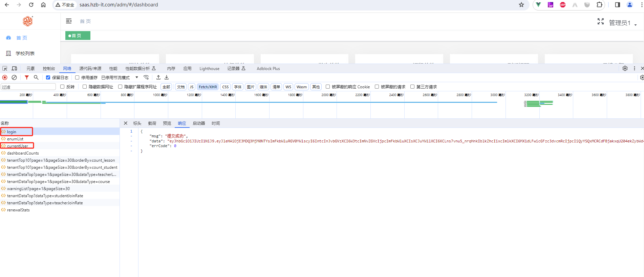Export HAR with the download icon

pyautogui.click(x=167, y=77)
